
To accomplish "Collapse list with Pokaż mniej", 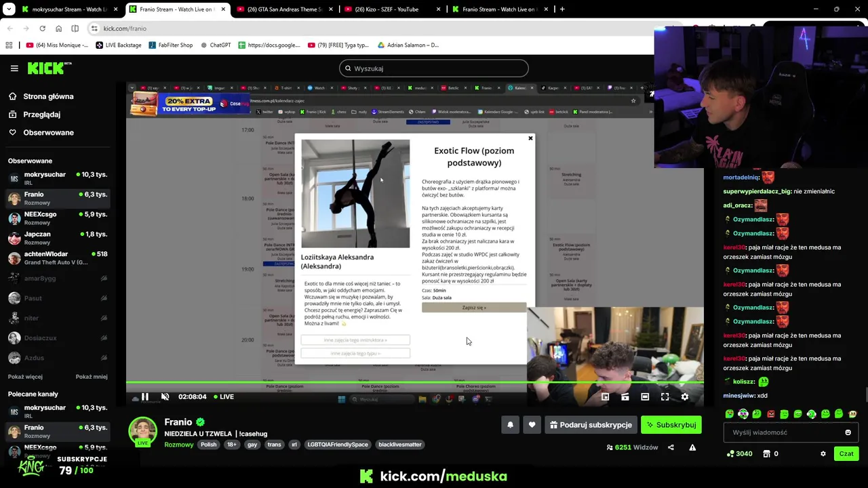I will tap(92, 377).
